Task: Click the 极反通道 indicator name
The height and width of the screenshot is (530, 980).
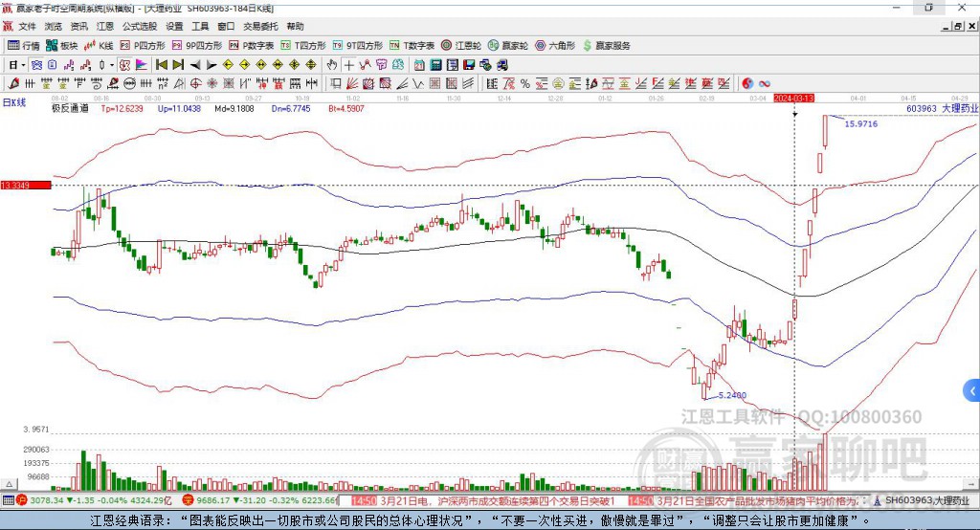Action: tap(70, 108)
